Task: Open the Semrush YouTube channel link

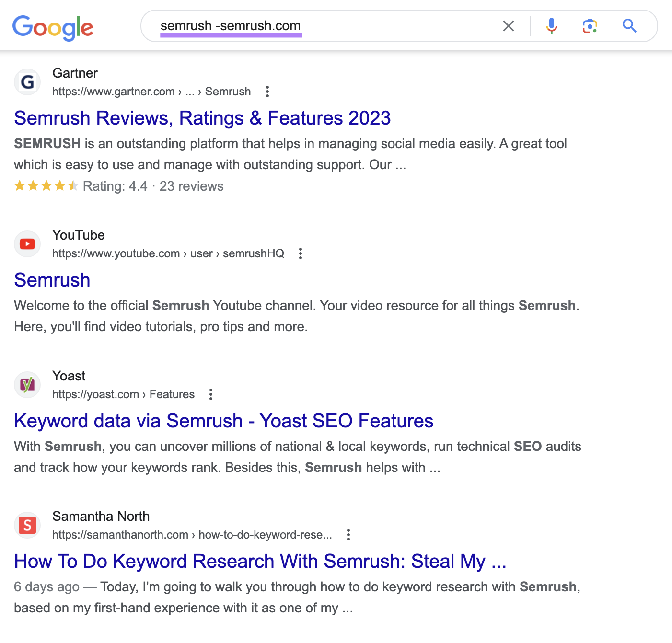Action: click(x=52, y=280)
